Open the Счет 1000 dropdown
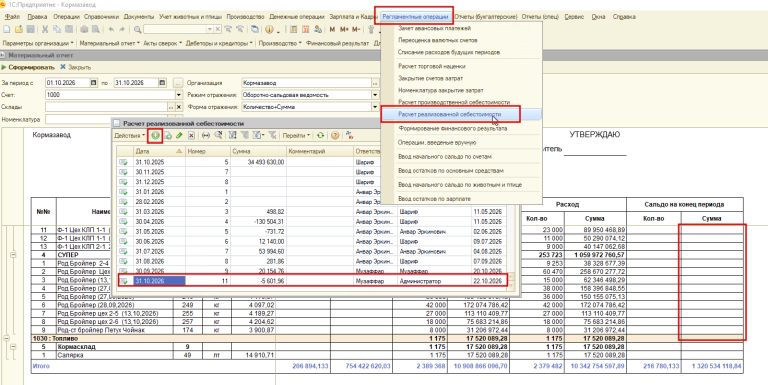The image size is (768, 385). (x=179, y=95)
